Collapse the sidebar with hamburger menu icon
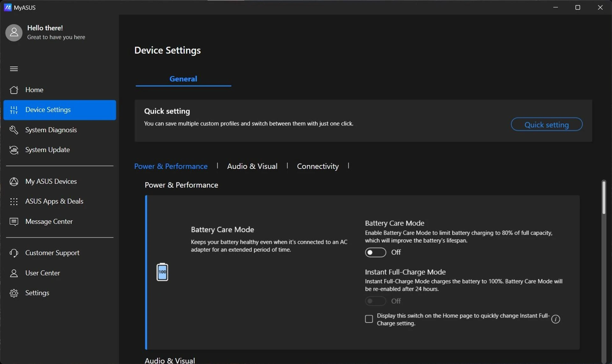612x364 pixels. coord(14,69)
